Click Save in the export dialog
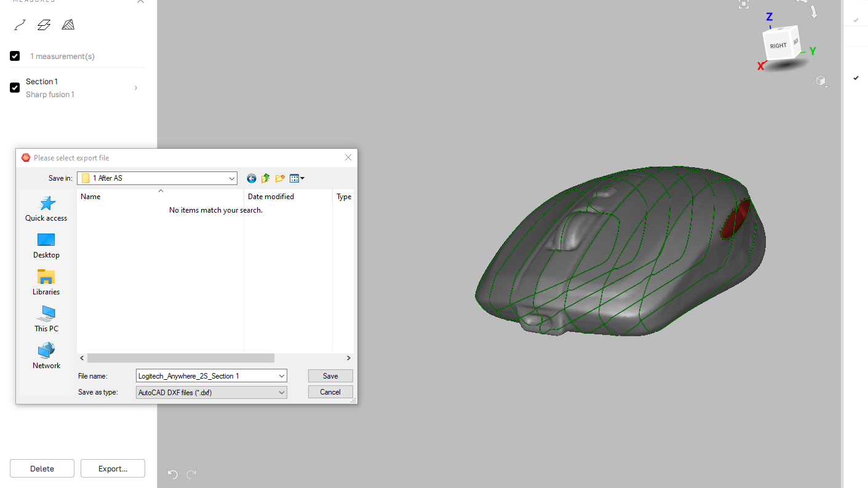Screen dimensions: 868x488 [x=330, y=376]
